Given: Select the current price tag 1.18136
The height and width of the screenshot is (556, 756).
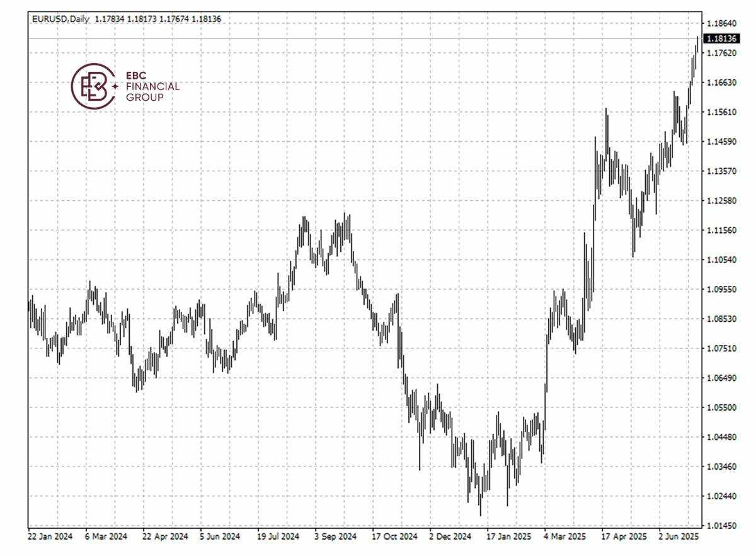Looking at the screenshot, I should pos(723,39).
